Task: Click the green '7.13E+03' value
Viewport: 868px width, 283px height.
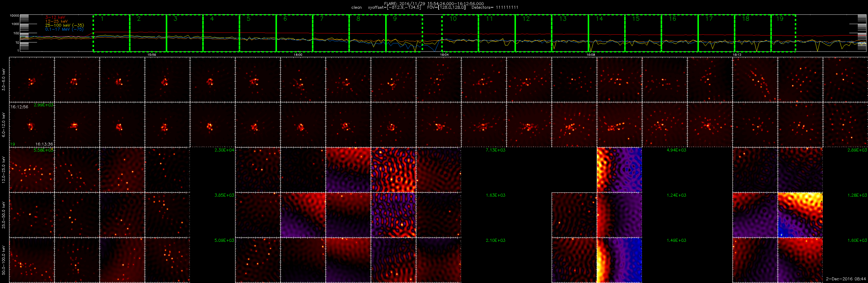Action: click(x=496, y=150)
